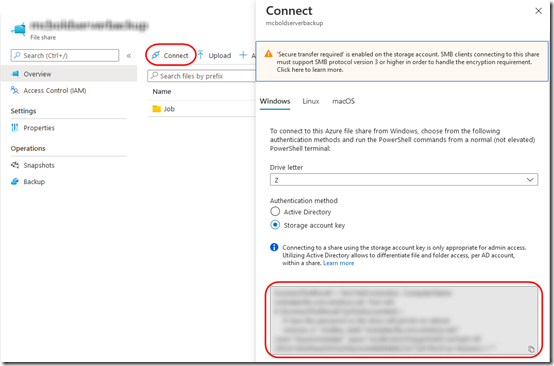Click the warning triangle icon
This screenshot has height=366, width=554.
coord(269,54)
